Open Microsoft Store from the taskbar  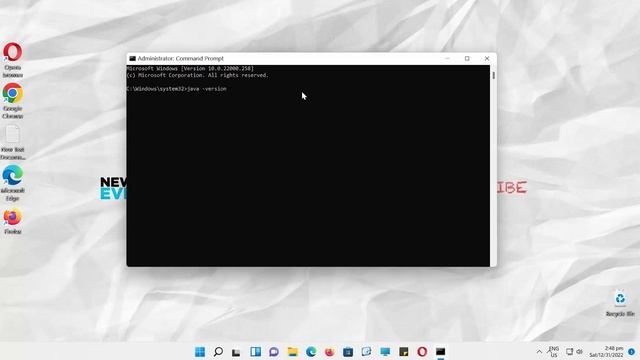tap(348, 351)
